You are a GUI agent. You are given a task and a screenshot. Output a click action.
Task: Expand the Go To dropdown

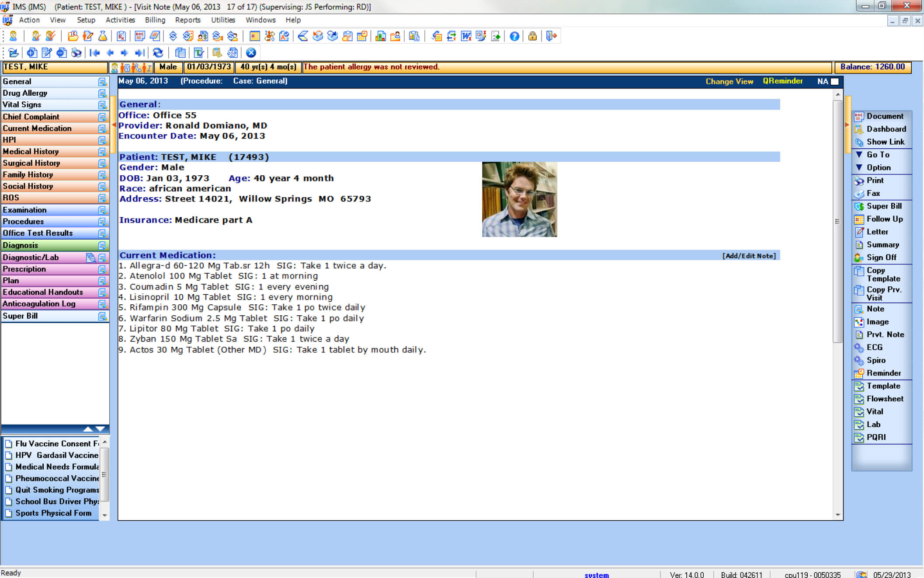(877, 154)
